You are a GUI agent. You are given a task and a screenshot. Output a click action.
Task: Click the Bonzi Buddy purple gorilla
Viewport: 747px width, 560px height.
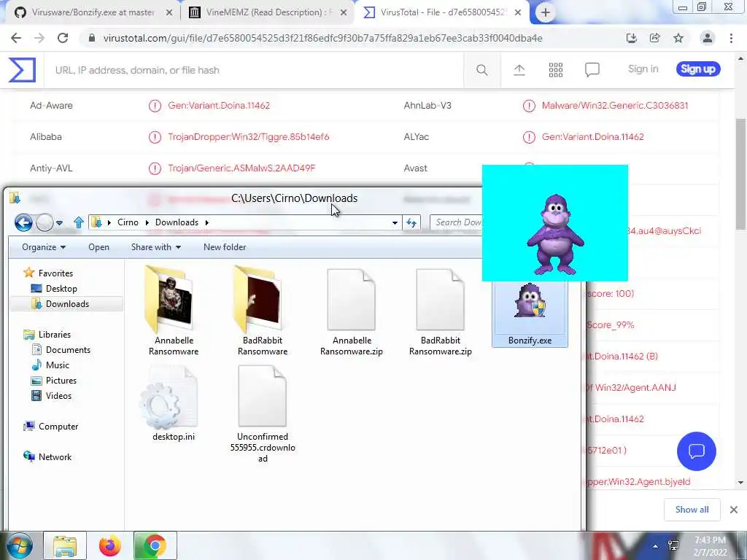click(555, 234)
